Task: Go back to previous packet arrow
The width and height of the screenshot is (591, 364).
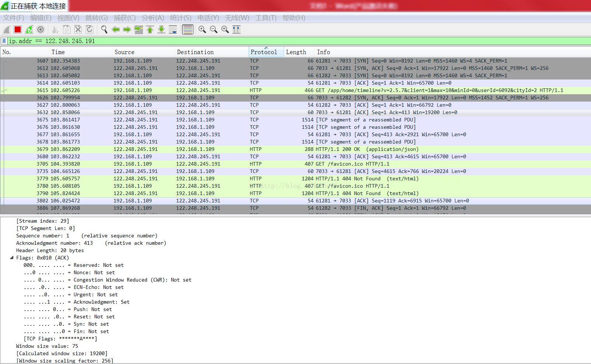Action: point(116,29)
